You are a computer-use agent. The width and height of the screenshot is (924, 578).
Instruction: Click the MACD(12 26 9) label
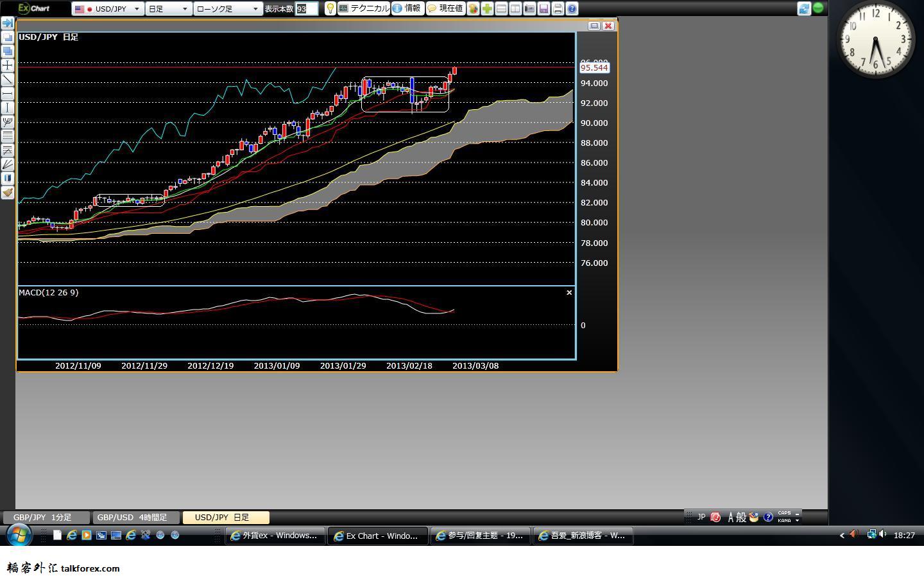click(49, 292)
